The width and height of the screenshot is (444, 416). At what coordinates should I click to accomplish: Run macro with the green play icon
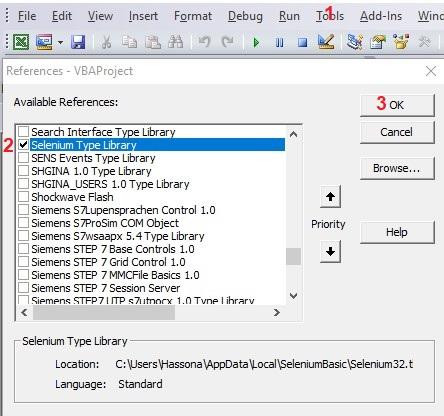pyautogui.click(x=256, y=42)
